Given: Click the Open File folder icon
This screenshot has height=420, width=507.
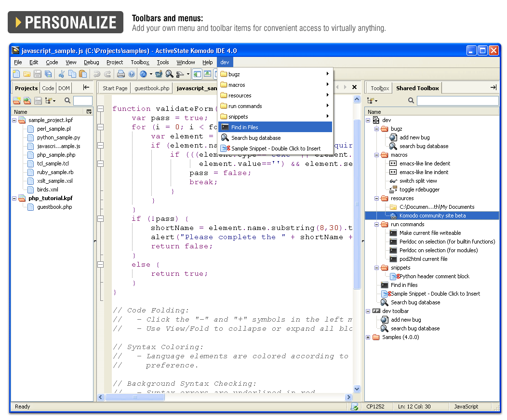Looking at the screenshot, I should (27, 74).
